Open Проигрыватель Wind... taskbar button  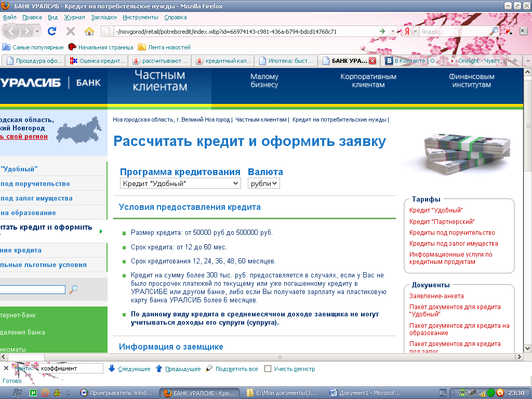[x=117, y=393]
